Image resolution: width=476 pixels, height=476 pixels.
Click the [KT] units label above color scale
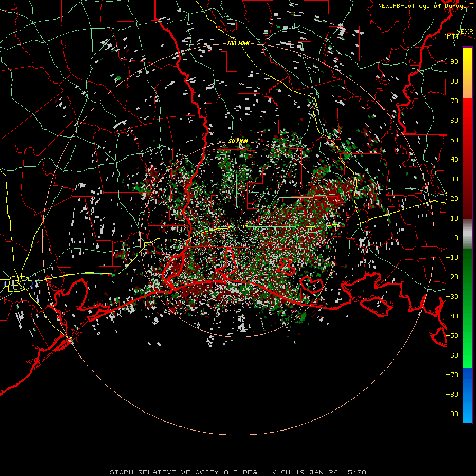coord(451,36)
